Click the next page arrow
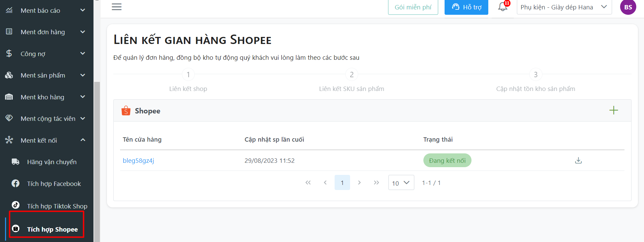 pyautogui.click(x=359, y=183)
